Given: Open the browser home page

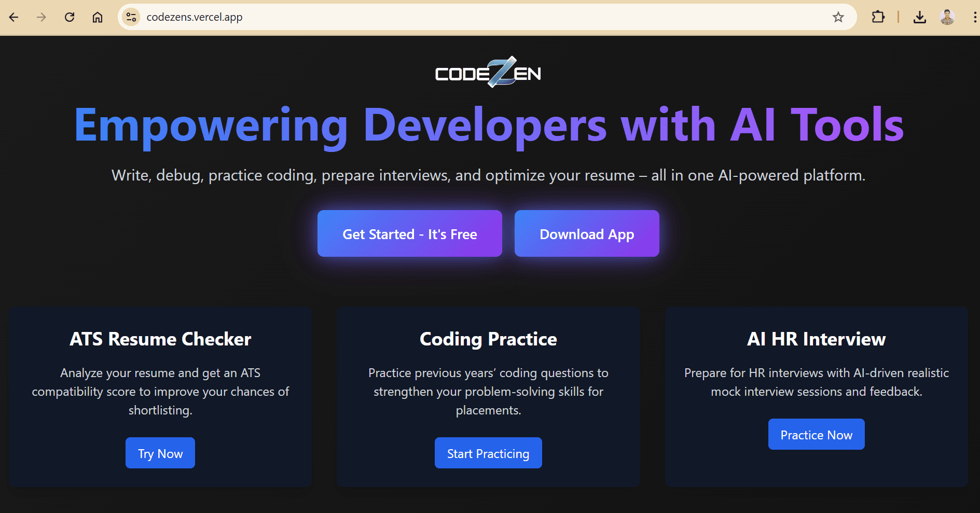Looking at the screenshot, I should (x=98, y=17).
